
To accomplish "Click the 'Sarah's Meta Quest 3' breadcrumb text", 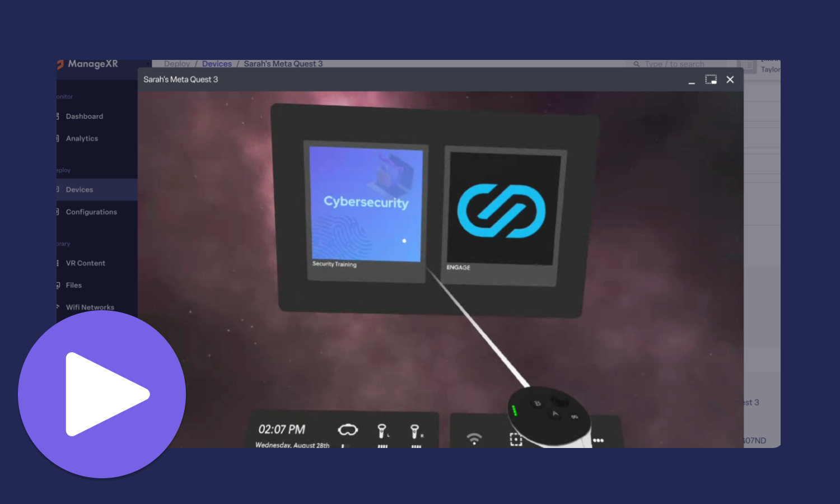I will [x=283, y=64].
